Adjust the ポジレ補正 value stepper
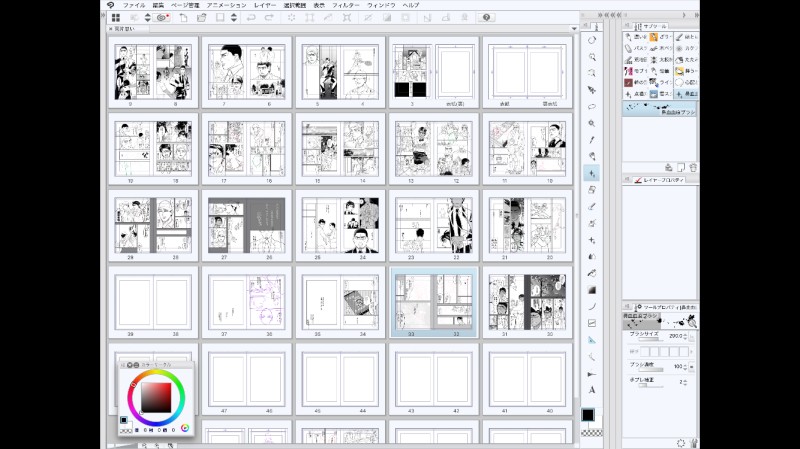The height and width of the screenshot is (449, 800). pyautogui.click(x=685, y=382)
